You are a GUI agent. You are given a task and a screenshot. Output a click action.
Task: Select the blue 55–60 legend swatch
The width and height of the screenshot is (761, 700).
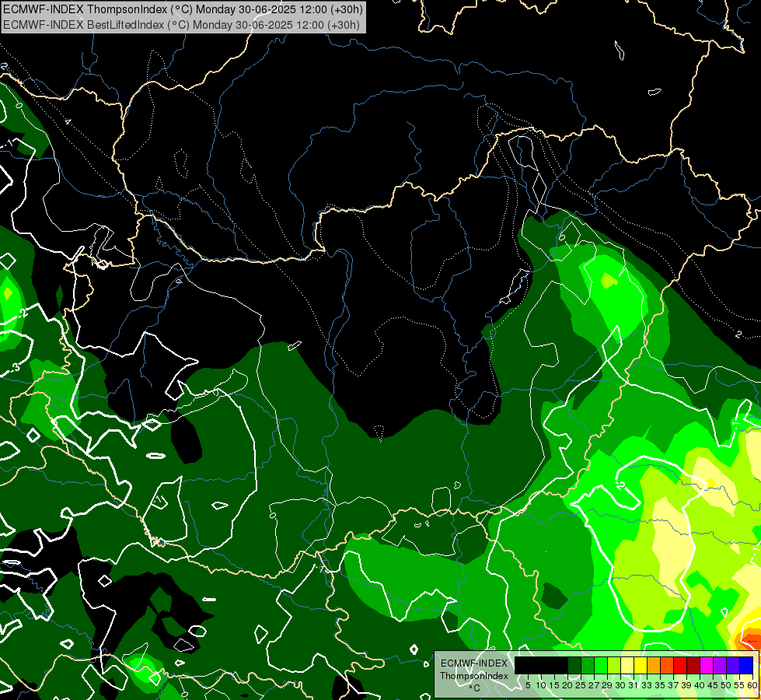tap(746, 666)
